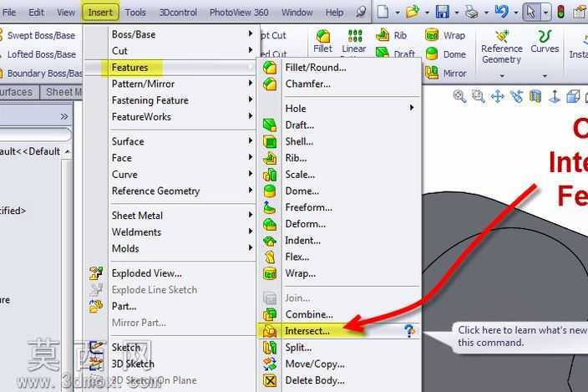Screen dimensions: 588x392
Task: Click the Section View icon
Action: click(x=535, y=96)
